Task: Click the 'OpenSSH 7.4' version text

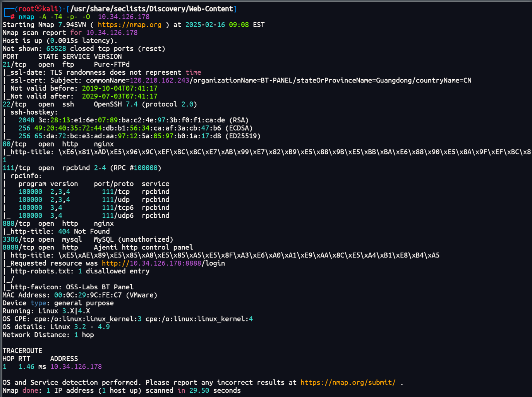Action: click(x=116, y=104)
